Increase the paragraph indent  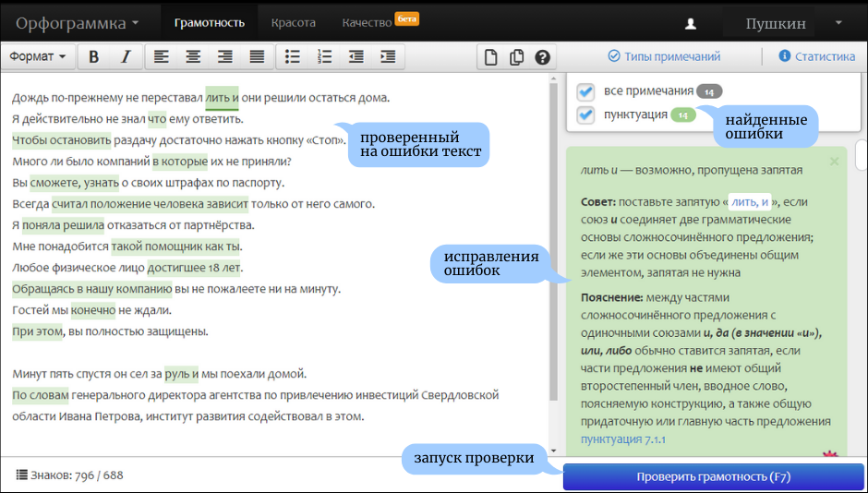pyautogui.click(x=388, y=56)
